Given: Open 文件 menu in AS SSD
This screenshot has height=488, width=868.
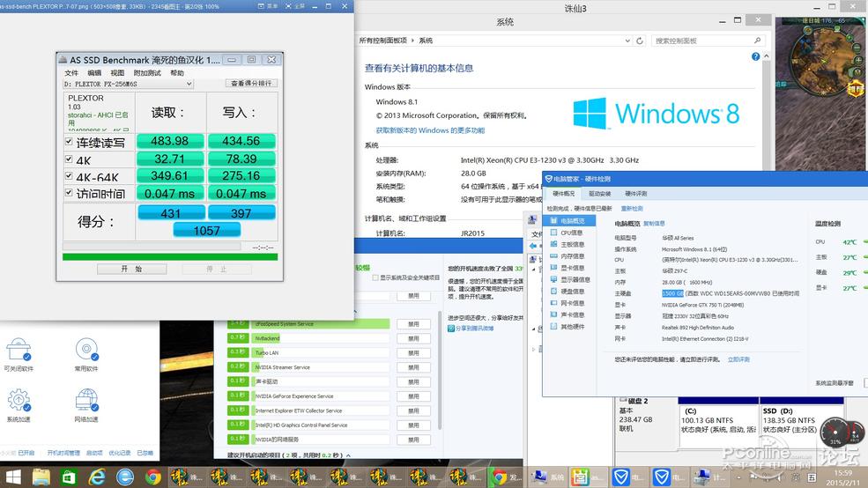Looking at the screenshot, I should (x=71, y=73).
